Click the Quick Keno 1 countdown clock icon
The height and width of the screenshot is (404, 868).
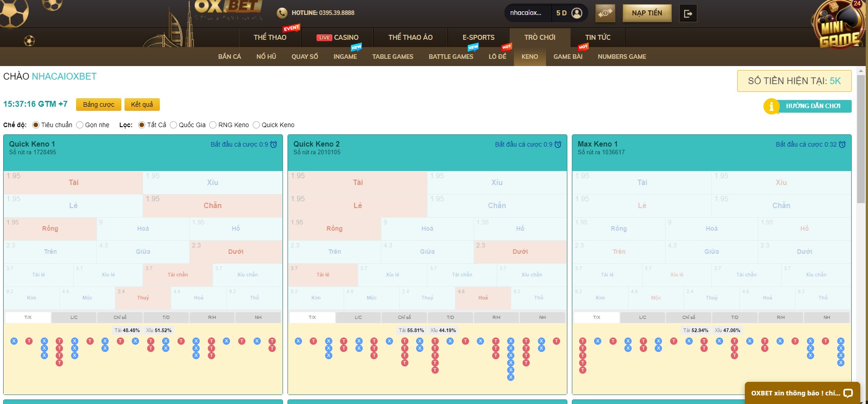[x=273, y=144]
